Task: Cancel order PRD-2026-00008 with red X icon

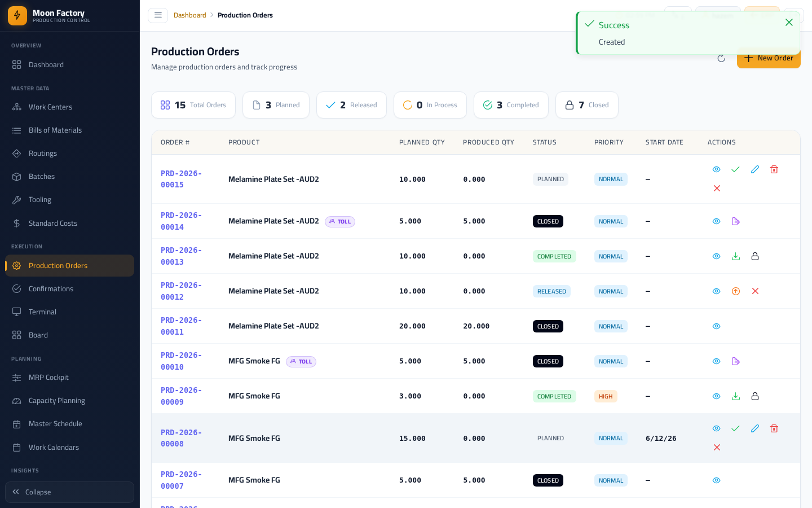Action: [717, 448]
